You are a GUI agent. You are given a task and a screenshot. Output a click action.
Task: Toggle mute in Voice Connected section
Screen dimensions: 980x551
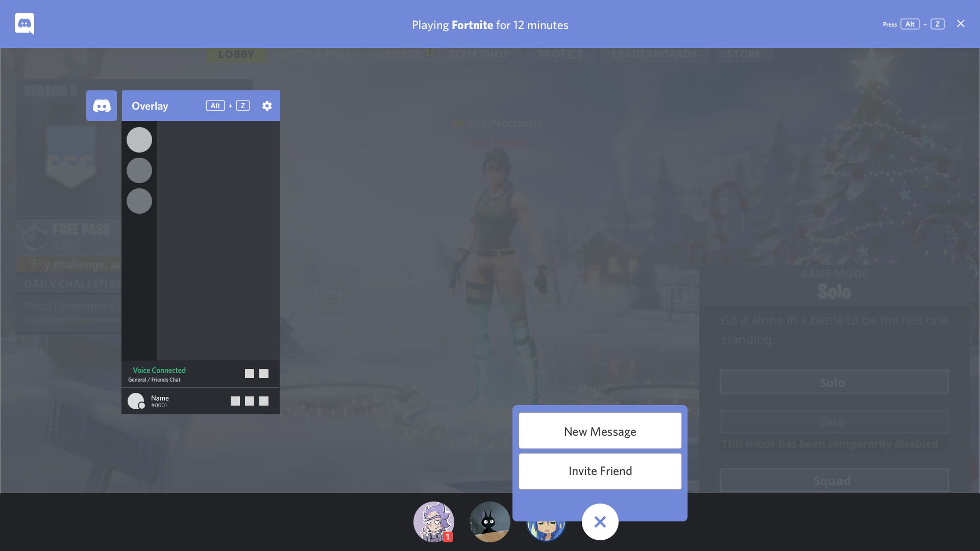pos(250,373)
